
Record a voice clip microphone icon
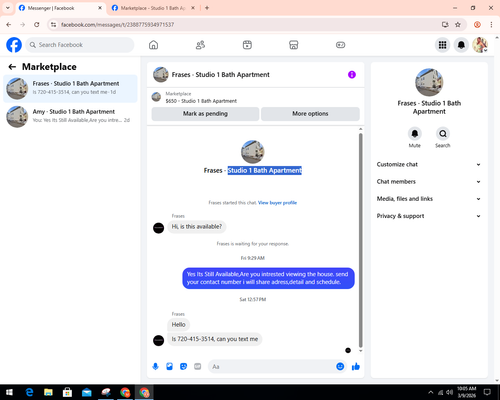tap(155, 367)
